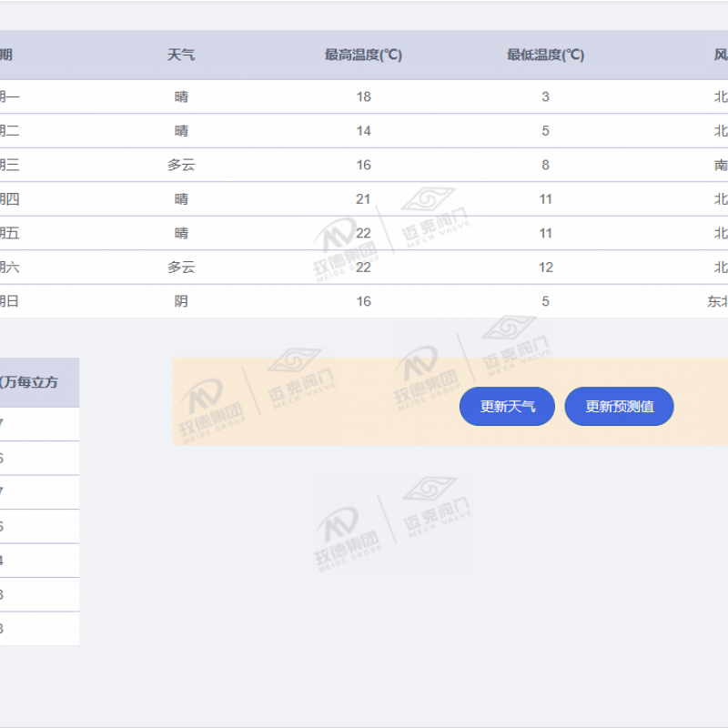Select 晴 in the row with high 18

pyautogui.click(x=181, y=96)
